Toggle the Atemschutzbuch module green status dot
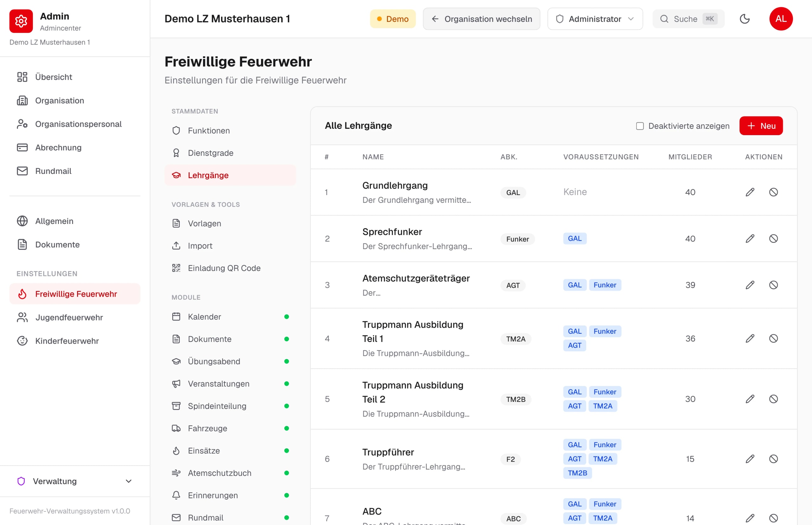 point(286,473)
